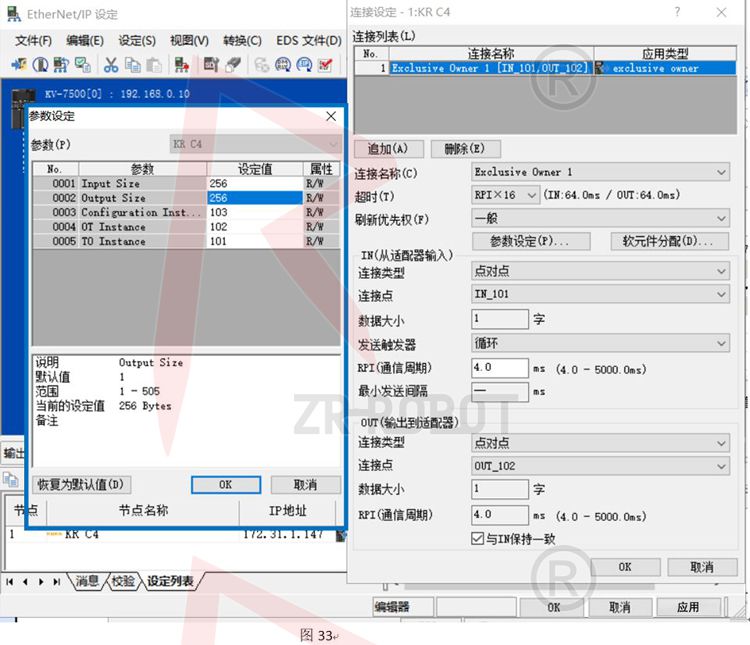Click the red checkmark verify icon

click(325, 65)
